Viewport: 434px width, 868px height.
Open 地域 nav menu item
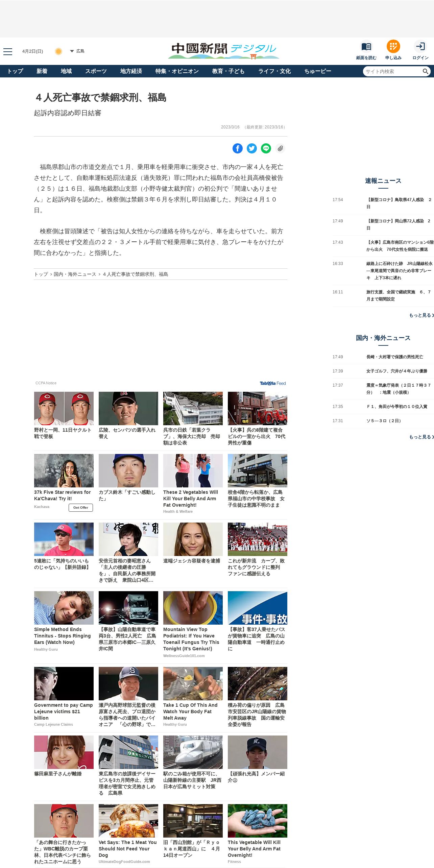click(x=66, y=71)
